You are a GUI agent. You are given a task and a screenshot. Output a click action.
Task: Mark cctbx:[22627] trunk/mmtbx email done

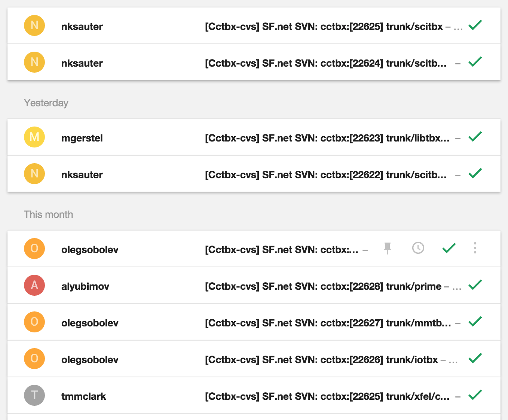(475, 322)
